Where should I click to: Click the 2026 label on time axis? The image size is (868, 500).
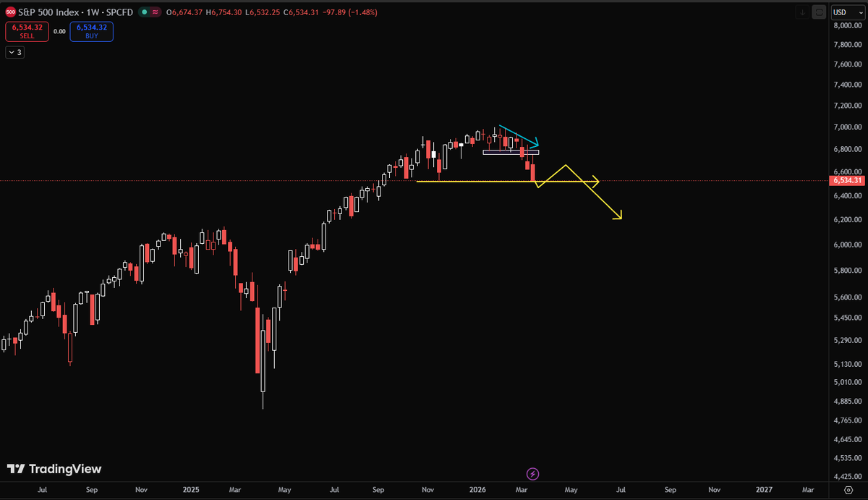tap(477, 490)
